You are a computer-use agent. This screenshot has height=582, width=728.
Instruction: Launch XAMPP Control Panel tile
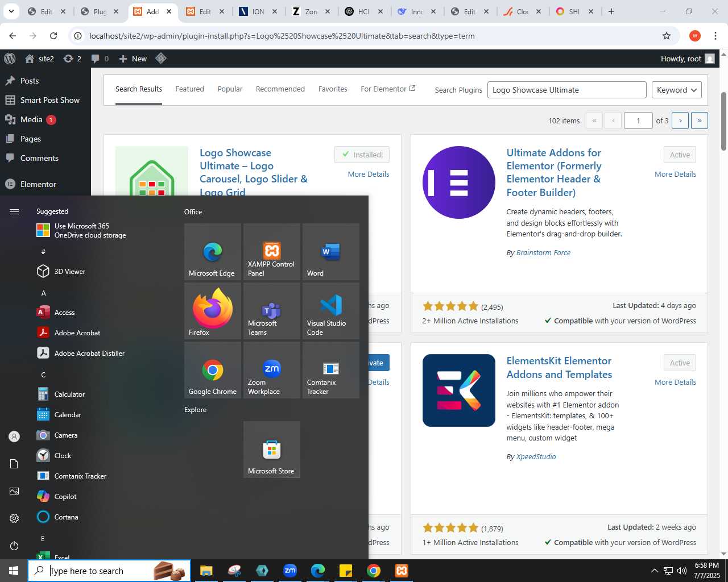tap(272, 252)
